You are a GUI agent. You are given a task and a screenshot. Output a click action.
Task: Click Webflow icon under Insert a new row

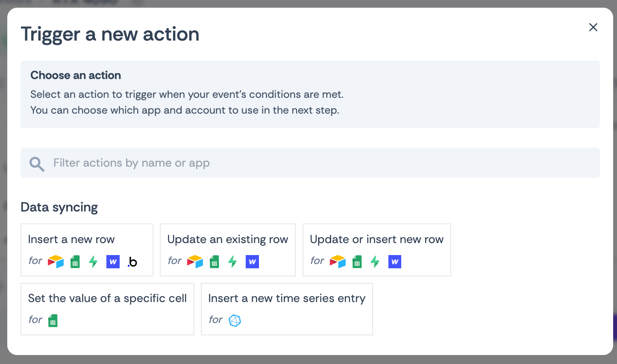click(x=113, y=261)
